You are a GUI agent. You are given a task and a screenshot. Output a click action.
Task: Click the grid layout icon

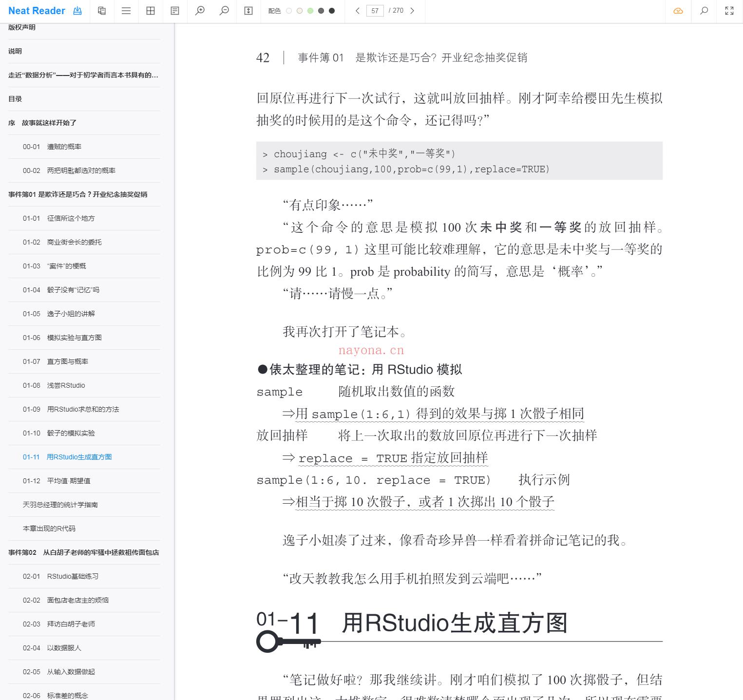pos(151,11)
